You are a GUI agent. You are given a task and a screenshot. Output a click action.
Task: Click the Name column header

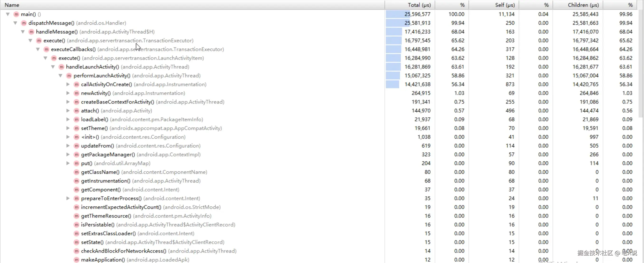[x=12, y=5]
